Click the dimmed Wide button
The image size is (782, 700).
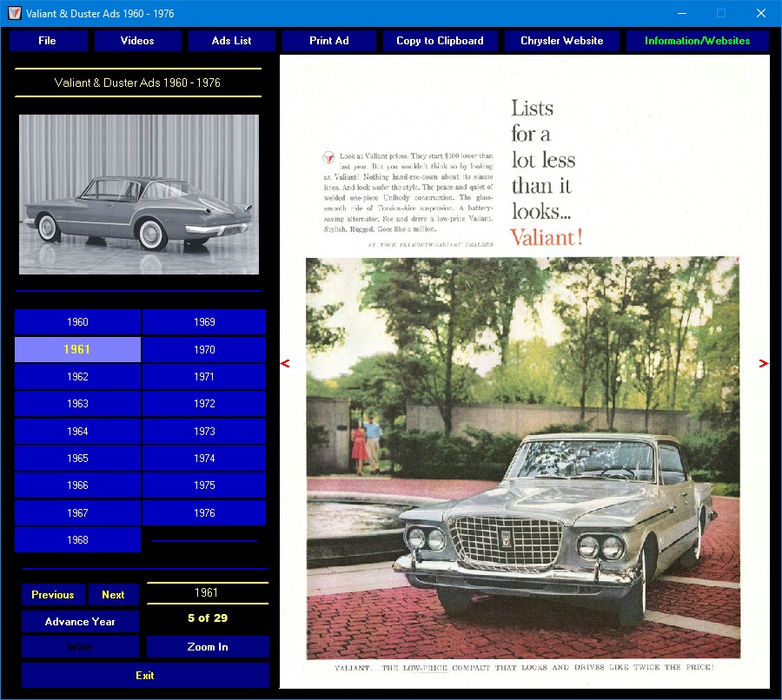pos(80,647)
